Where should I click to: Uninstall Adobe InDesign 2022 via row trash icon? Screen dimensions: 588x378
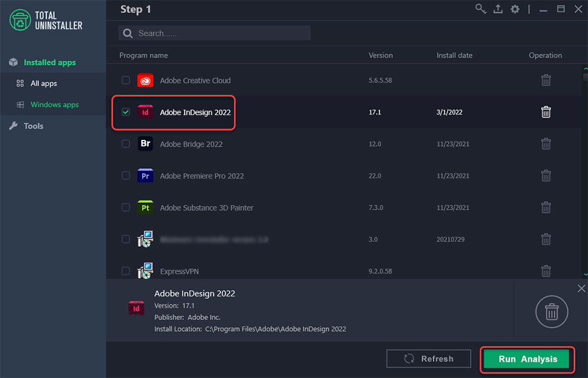[546, 112]
